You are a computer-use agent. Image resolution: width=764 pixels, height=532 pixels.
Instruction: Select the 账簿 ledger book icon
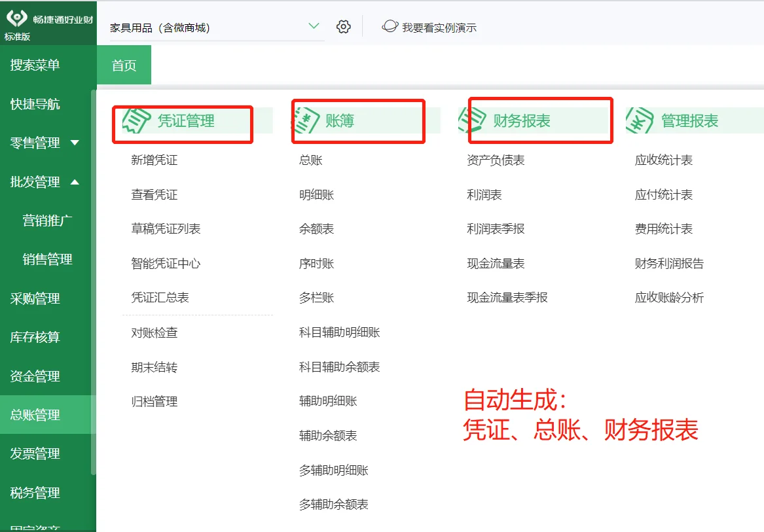tap(306, 120)
